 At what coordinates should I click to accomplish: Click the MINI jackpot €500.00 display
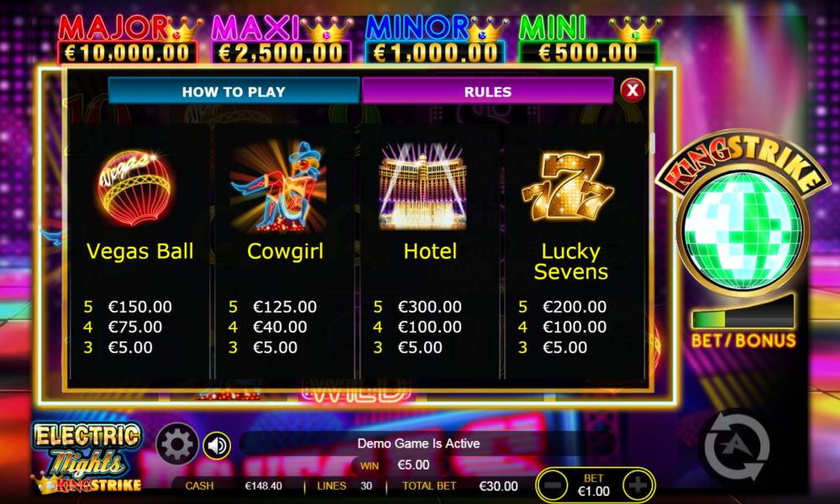point(588,53)
